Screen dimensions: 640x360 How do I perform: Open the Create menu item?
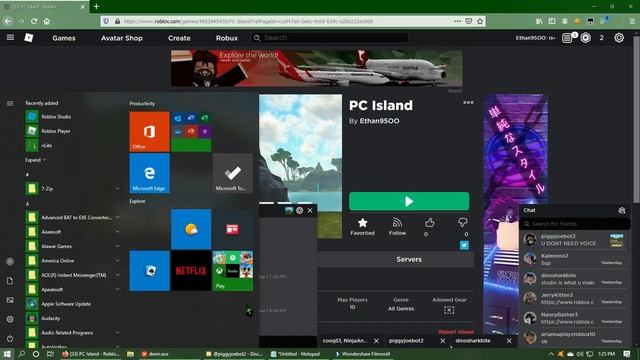(x=179, y=38)
